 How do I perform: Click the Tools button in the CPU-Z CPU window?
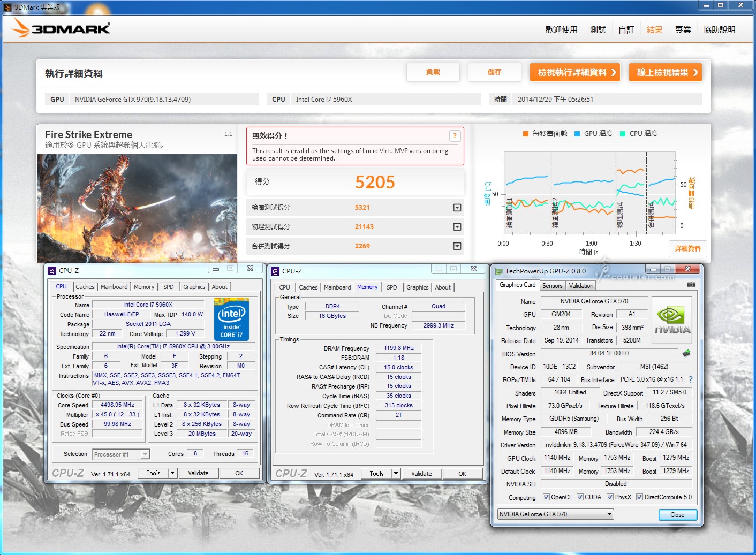click(x=153, y=473)
